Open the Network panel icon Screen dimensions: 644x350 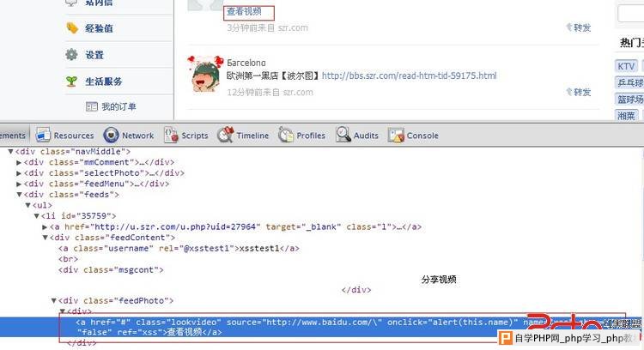pyautogui.click(x=111, y=135)
